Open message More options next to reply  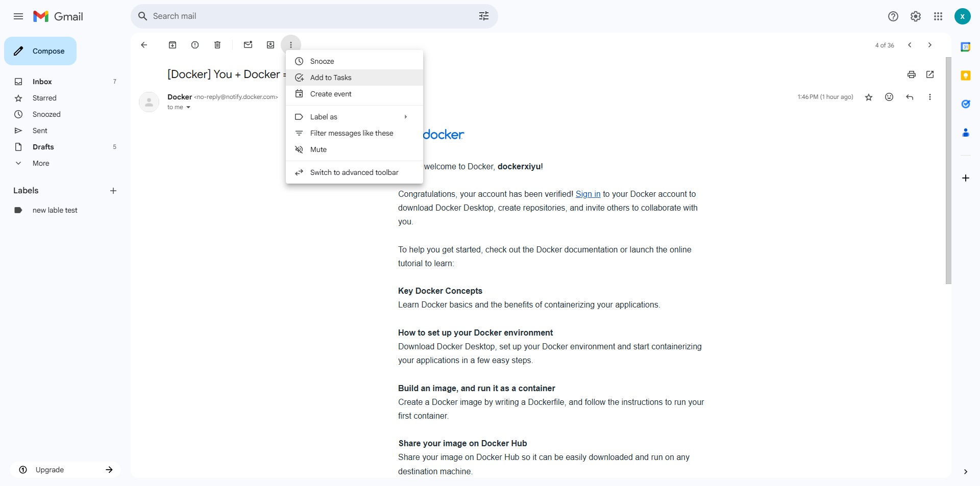[930, 97]
